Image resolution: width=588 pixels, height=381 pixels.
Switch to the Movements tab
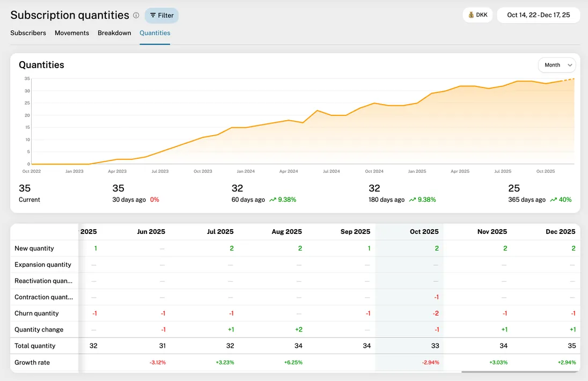click(x=72, y=33)
